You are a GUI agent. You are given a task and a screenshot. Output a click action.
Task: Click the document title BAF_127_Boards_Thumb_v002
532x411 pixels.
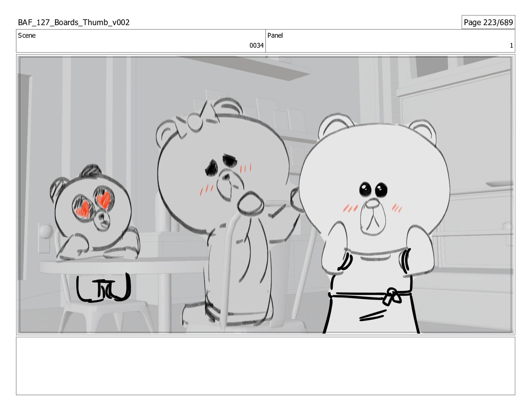(74, 22)
